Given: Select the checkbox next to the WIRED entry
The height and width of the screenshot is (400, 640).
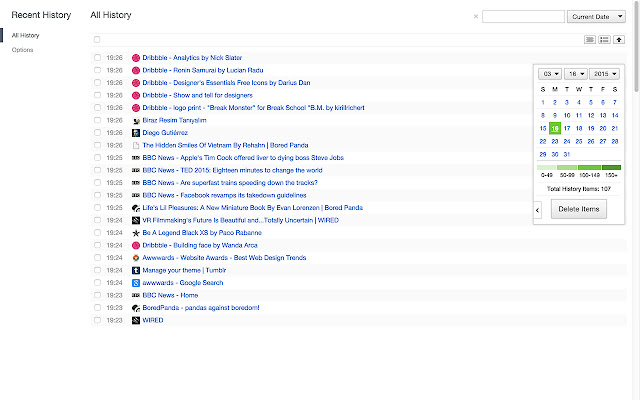Looking at the screenshot, I should (97, 320).
